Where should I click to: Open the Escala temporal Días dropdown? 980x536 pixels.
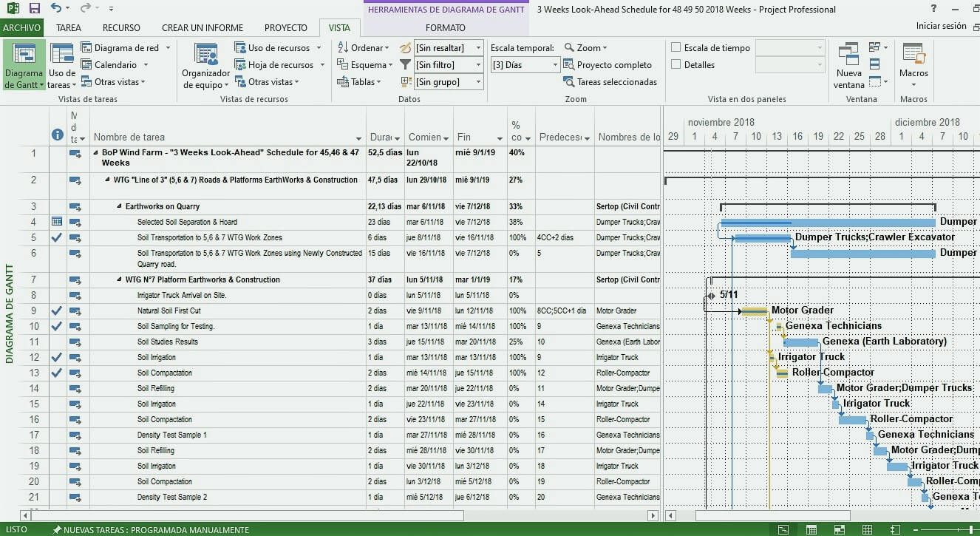(555, 65)
